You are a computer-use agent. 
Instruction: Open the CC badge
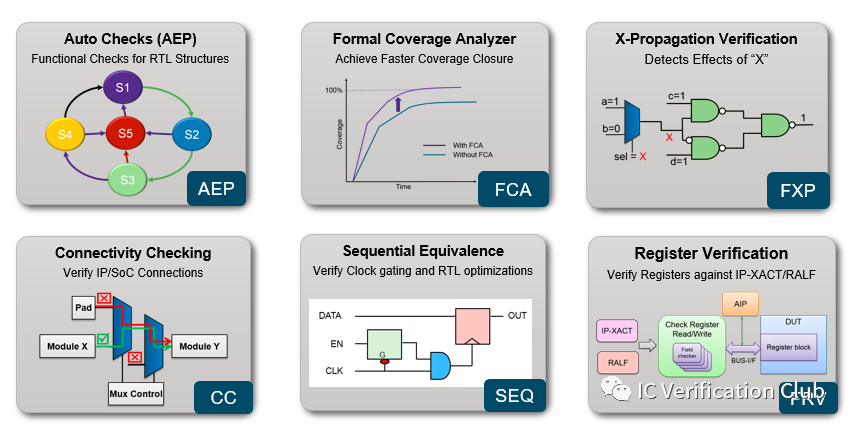coord(224,397)
